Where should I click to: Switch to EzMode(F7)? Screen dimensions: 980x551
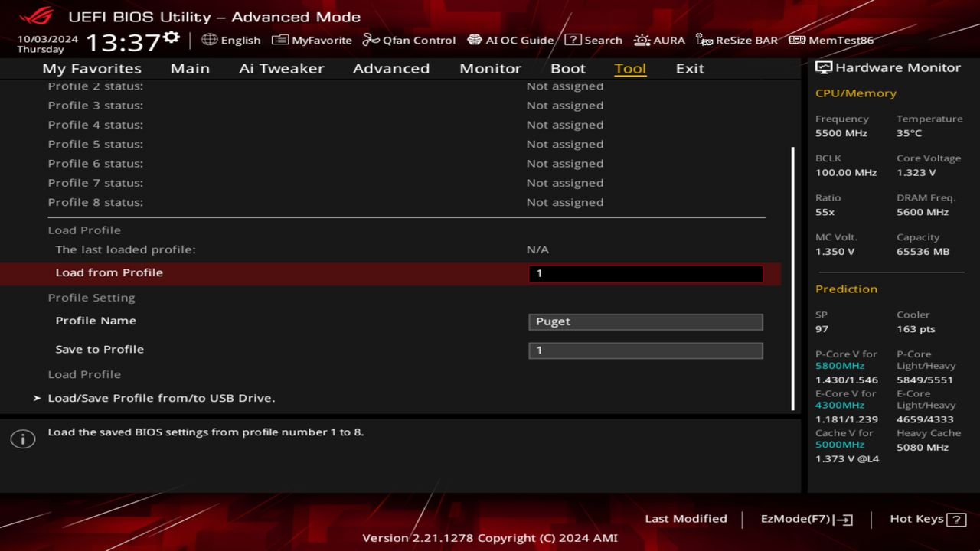(806, 519)
